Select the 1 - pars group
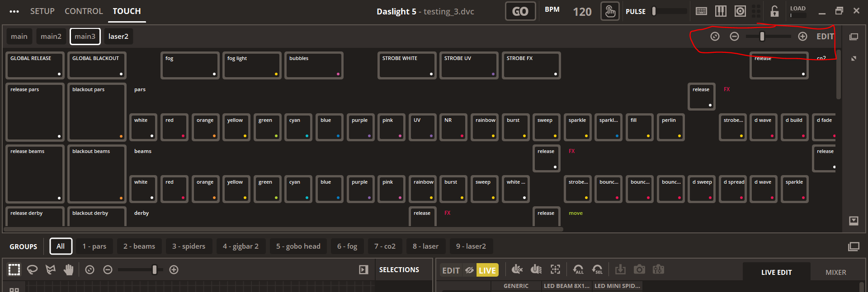 pyautogui.click(x=94, y=246)
